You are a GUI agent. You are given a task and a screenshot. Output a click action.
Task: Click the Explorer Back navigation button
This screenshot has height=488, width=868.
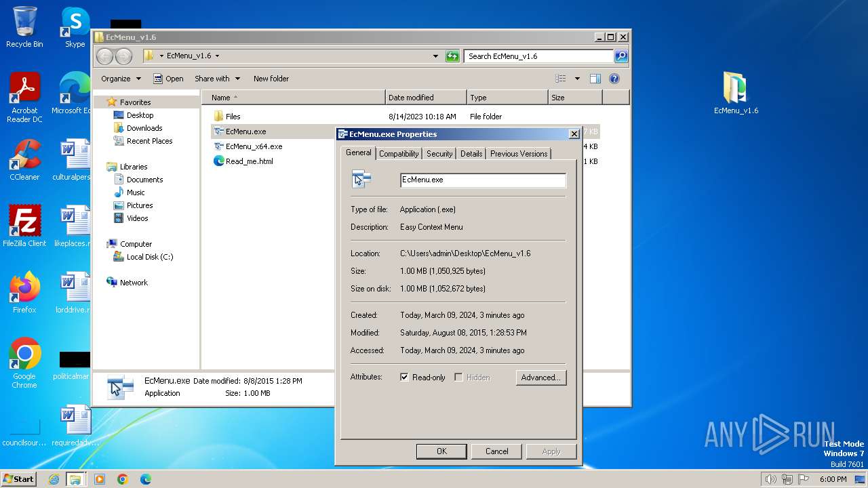pyautogui.click(x=105, y=56)
